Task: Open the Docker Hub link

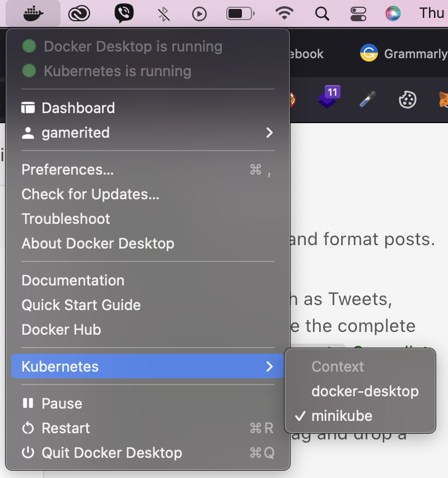Action: [61, 330]
